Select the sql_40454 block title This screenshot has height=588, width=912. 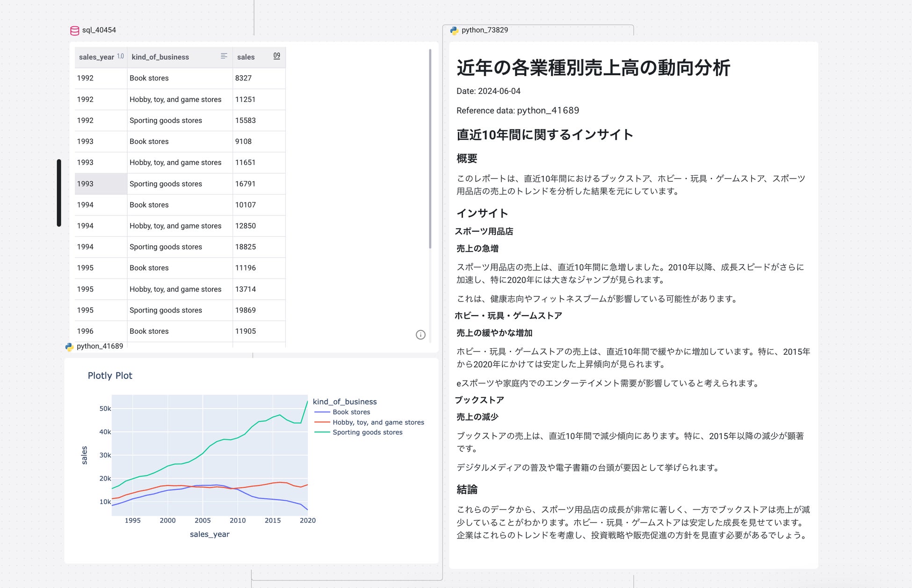coord(99,30)
